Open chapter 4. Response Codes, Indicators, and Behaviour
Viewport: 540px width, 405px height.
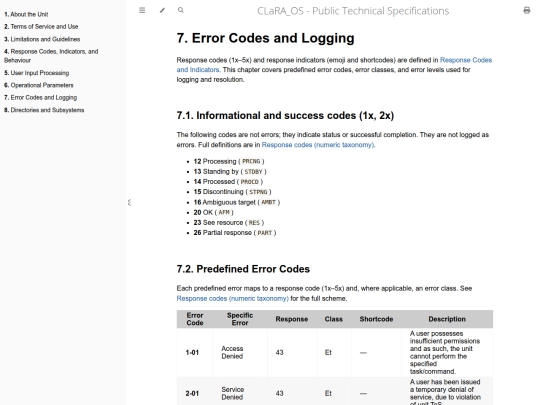[51, 56]
